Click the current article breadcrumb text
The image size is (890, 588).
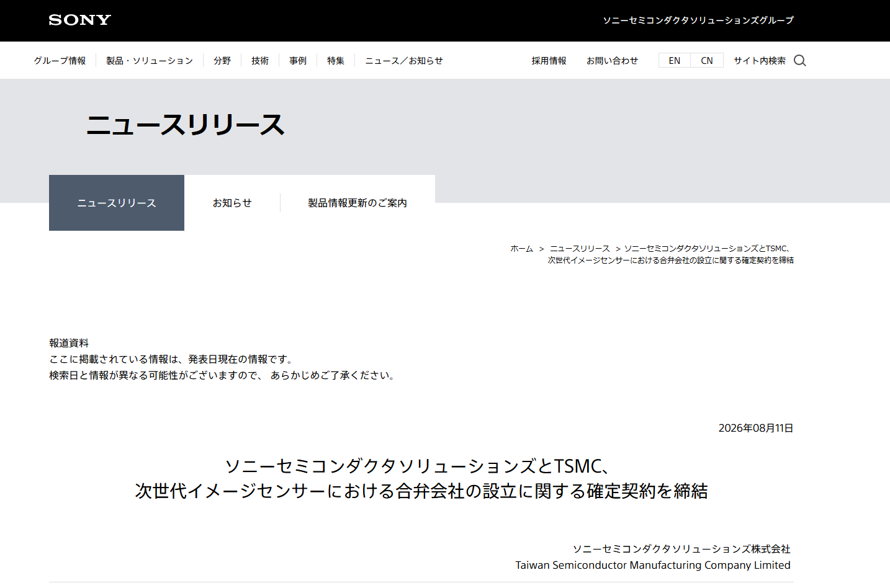click(x=670, y=254)
